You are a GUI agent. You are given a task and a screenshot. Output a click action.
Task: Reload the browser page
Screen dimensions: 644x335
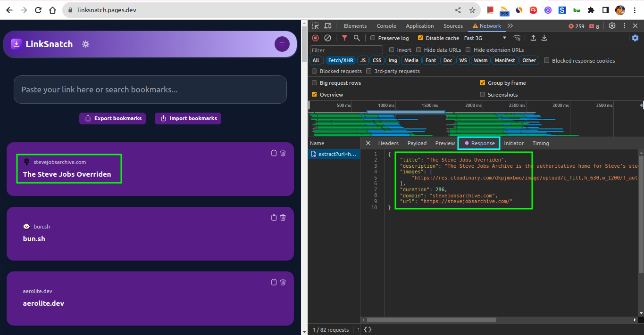(x=38, y=10)
